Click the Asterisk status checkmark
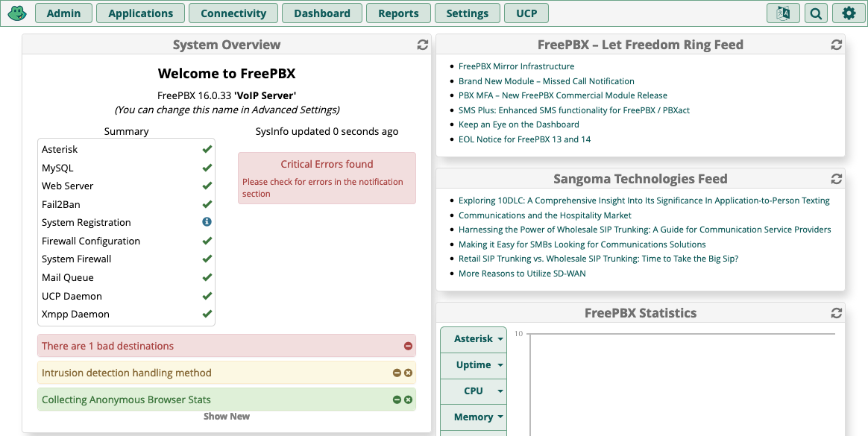The image size is (868, 436). pyautogui.click(x=207, y=149)
